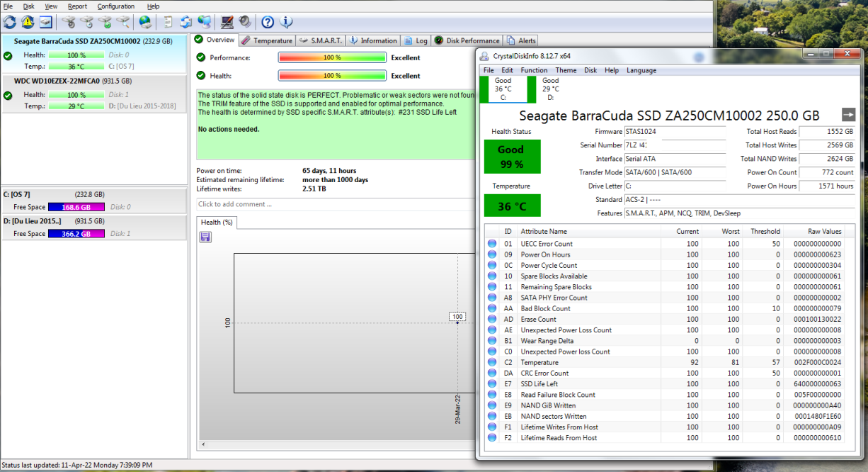
Task: Open the View menu
Action: click(51, 6)
